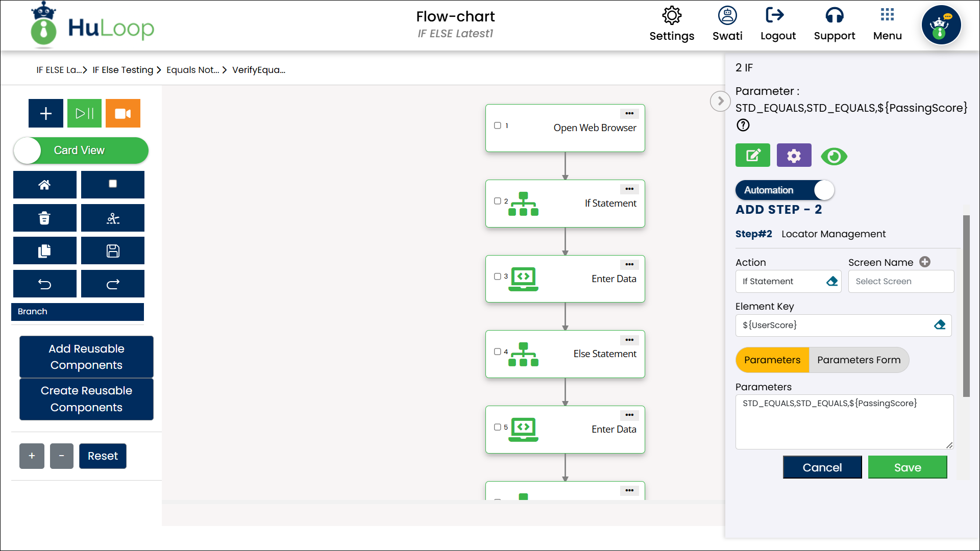The width and height of the screenshot is (980, 551).
Task: Click the trash delete icon in left panel
Action: click(x=44, y=218)
